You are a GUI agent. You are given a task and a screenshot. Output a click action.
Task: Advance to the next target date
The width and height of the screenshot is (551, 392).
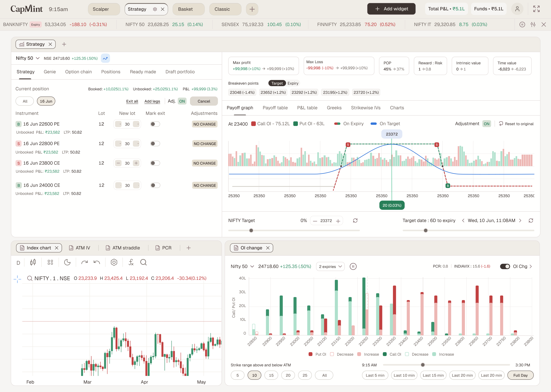[x=520, y=221]
